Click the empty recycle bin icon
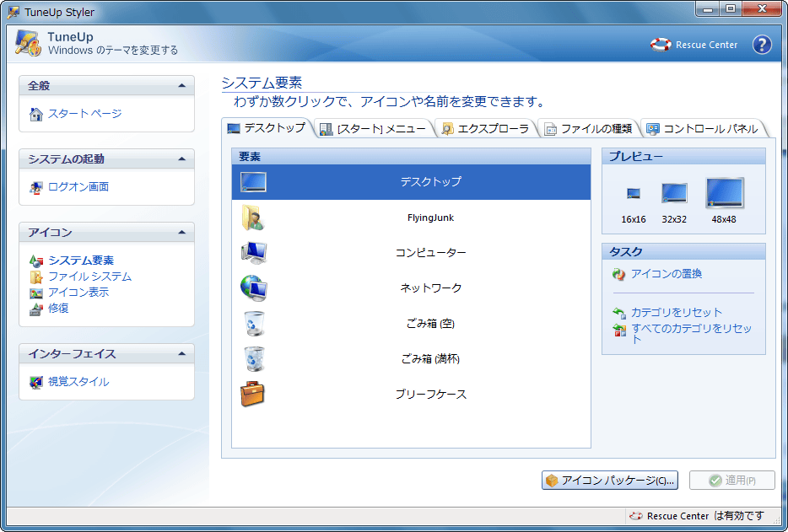 (254, 324)
